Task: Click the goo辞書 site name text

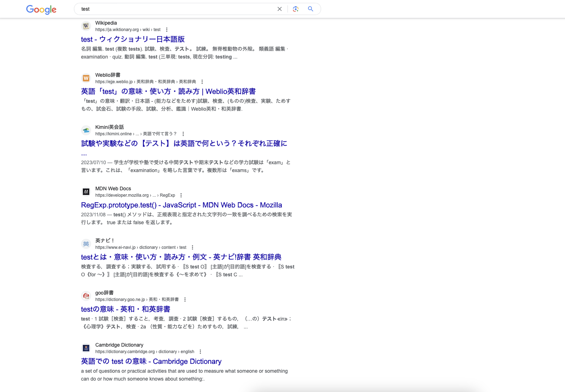Action: tap(104, 293)
